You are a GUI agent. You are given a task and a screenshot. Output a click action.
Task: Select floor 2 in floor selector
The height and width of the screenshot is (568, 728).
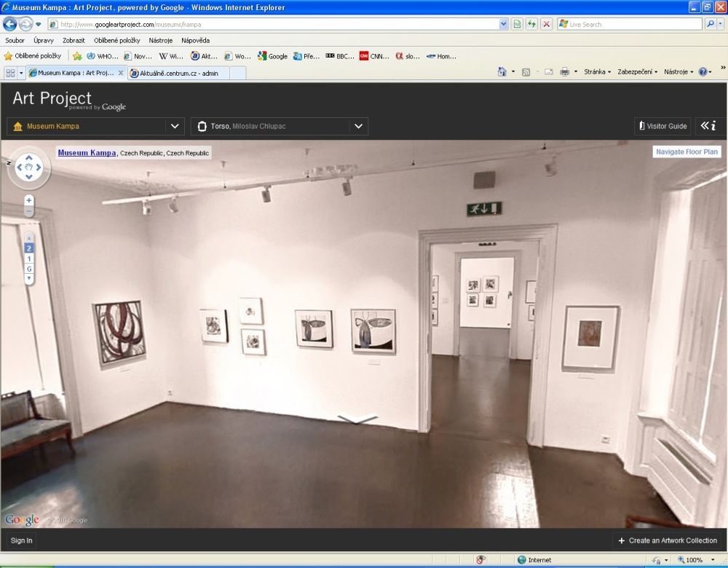click(x=29, y=248)
